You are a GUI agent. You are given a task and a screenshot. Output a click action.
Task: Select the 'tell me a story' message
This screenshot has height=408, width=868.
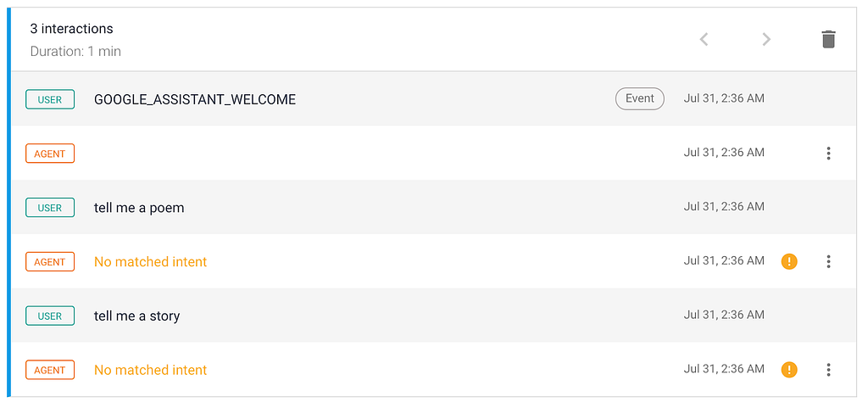point(136,316)
